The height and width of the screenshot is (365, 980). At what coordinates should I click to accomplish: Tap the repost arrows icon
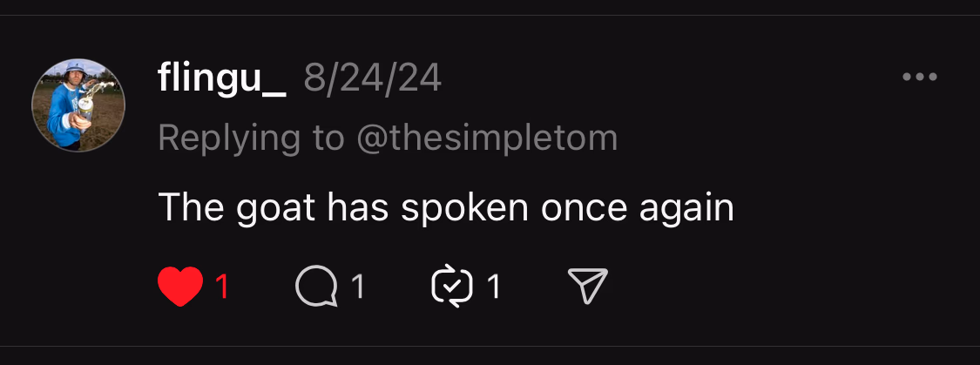pos(452,287)
